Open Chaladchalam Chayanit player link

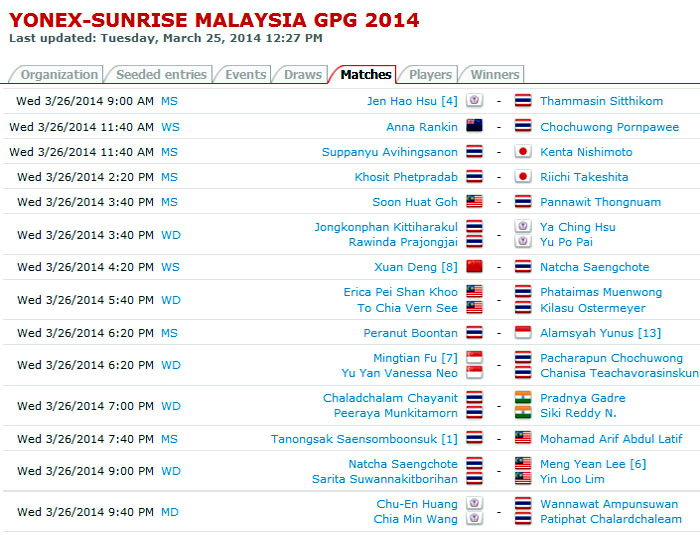click(391, 398)
